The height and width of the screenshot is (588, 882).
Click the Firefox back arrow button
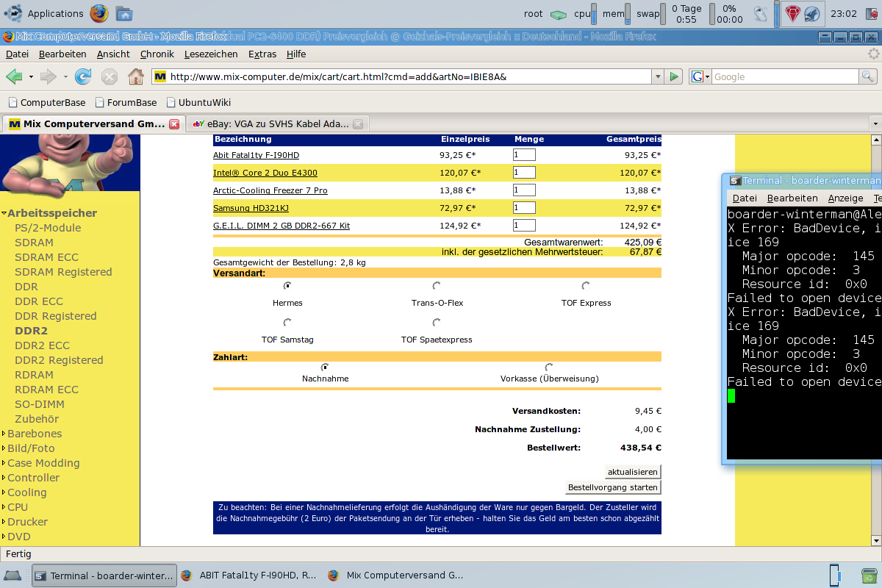(x=14, y=76)
